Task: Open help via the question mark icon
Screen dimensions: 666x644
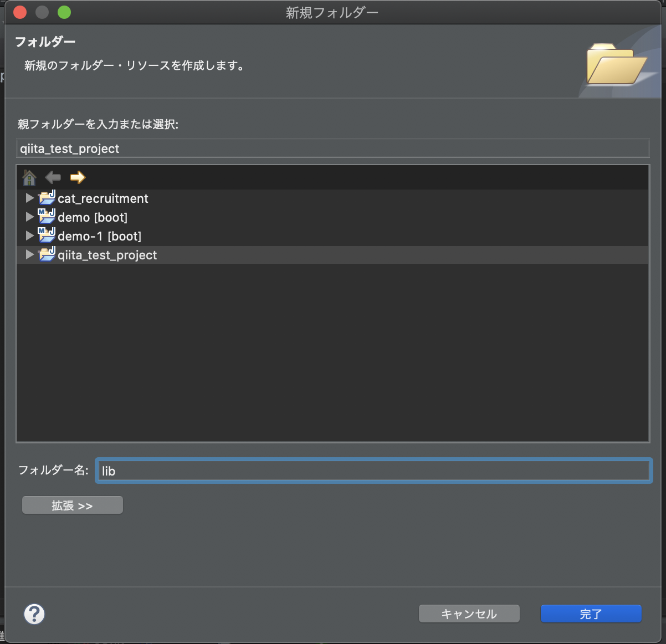Action: click(34, 614)
